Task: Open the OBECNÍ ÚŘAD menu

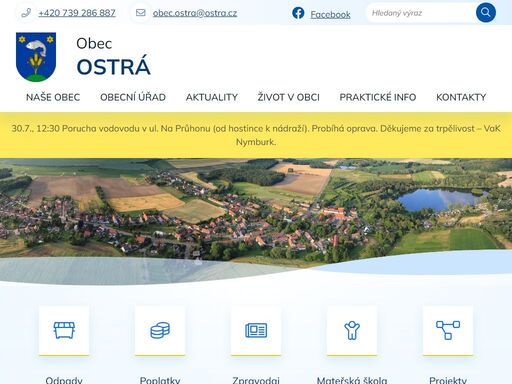Action: [133, 97]
